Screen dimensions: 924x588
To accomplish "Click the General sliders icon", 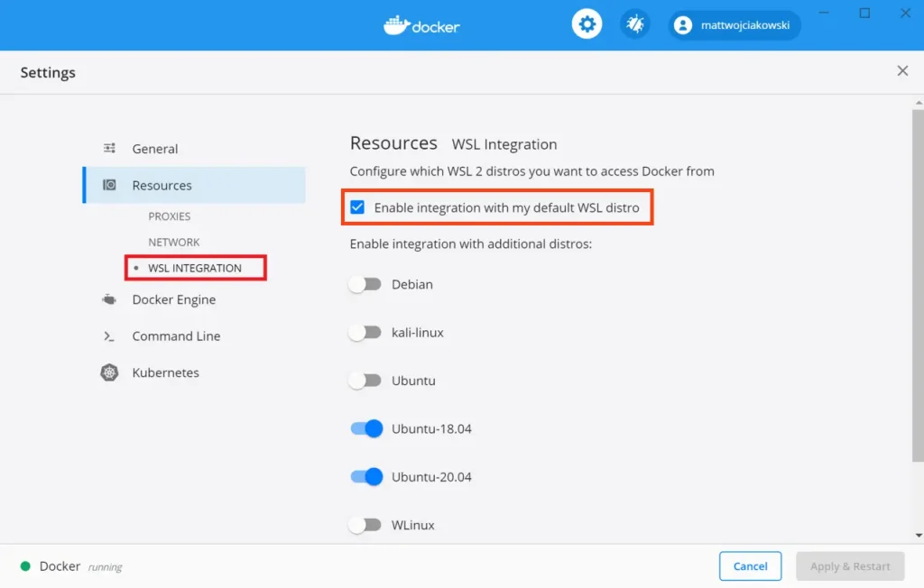I will click(x=109, y=149).
